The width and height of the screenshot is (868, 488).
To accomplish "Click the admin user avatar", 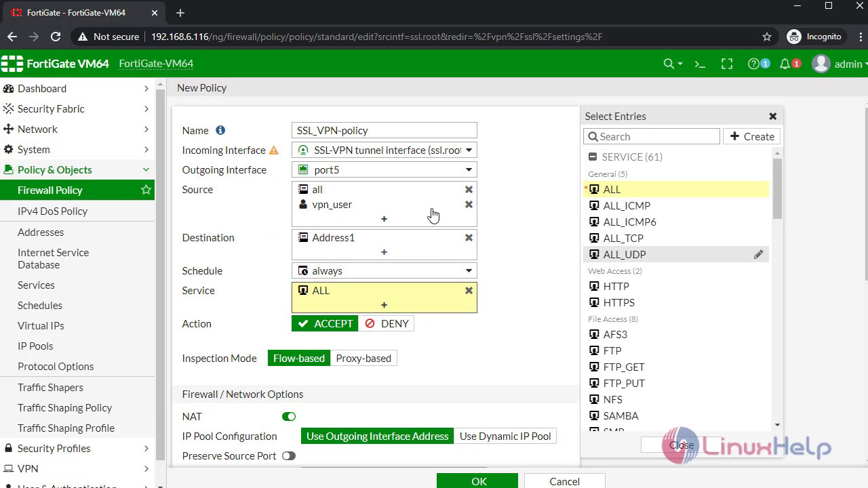I will (x=821, y=64).
